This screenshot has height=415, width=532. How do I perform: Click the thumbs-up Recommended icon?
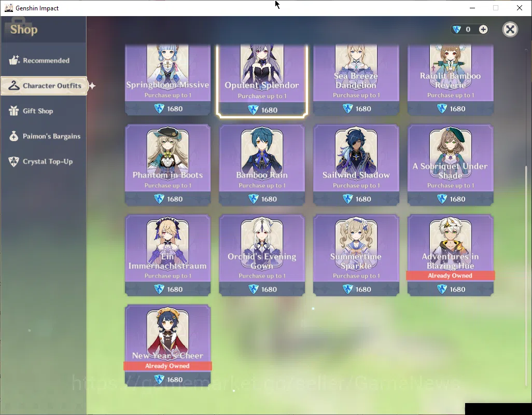(14, 60)
